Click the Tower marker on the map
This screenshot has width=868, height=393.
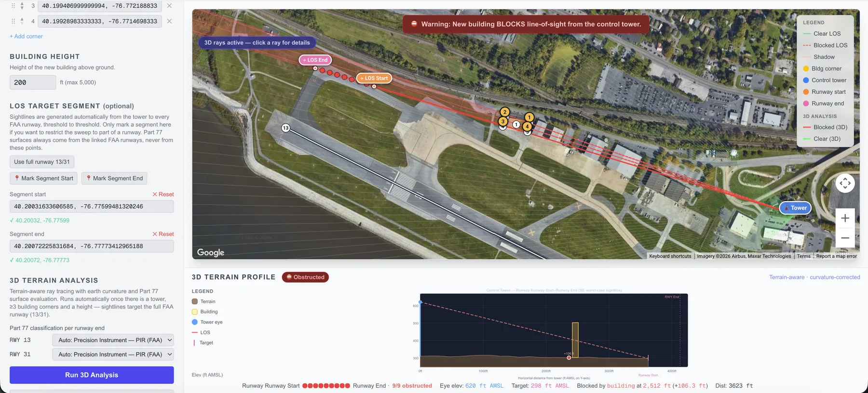tap(796, 208)
